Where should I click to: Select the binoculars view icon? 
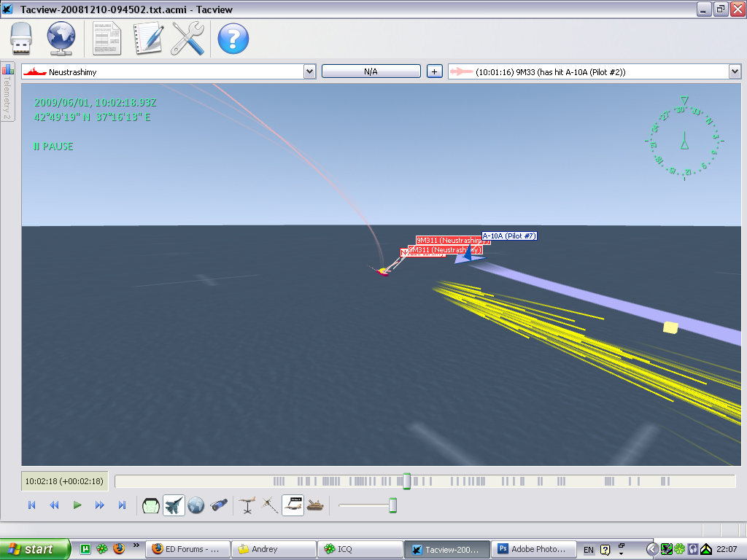pyautogui.click(x=219, y=505)
